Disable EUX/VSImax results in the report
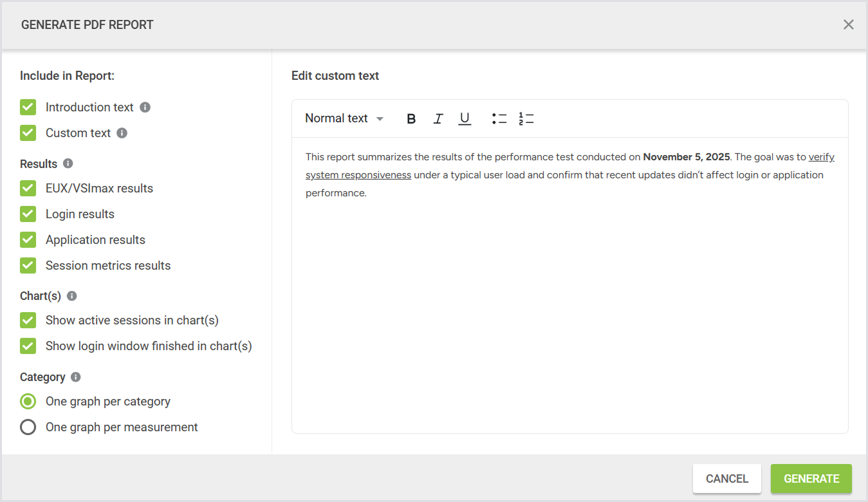The image size is (868, 502). (x=28, y=189)
